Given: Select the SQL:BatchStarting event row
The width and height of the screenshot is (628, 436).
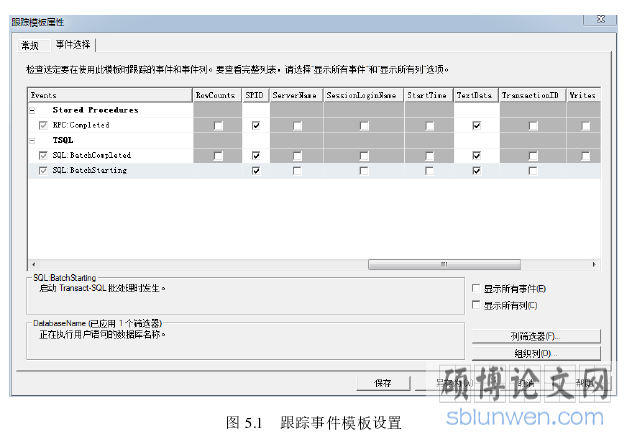Looking at the screenshot, I should [x=314, y=171].
